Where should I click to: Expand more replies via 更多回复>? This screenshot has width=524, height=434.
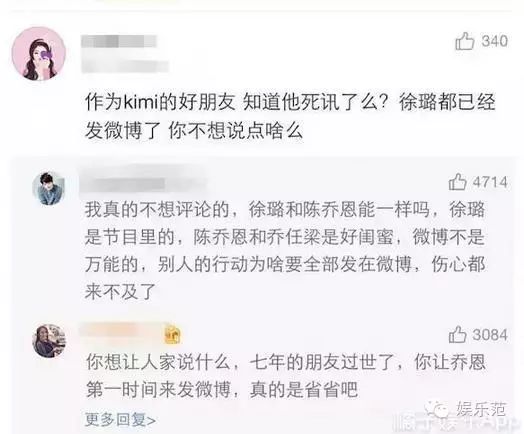(120, 420)
